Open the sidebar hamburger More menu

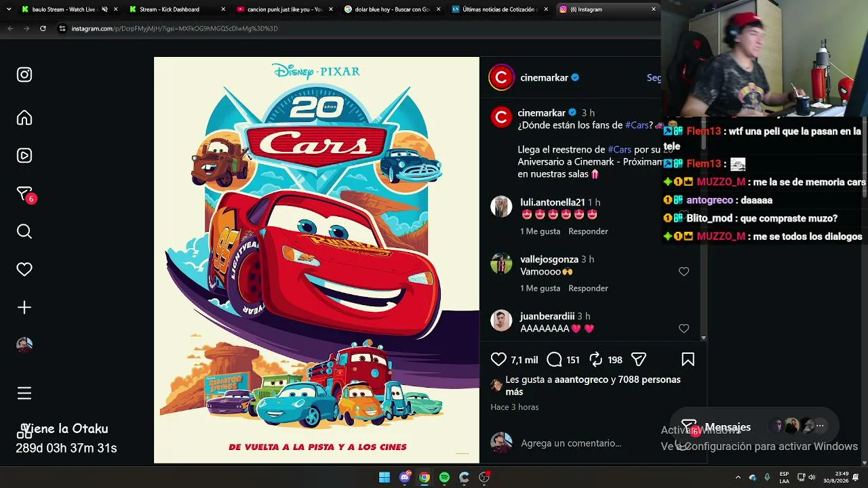tap(24, 393)
